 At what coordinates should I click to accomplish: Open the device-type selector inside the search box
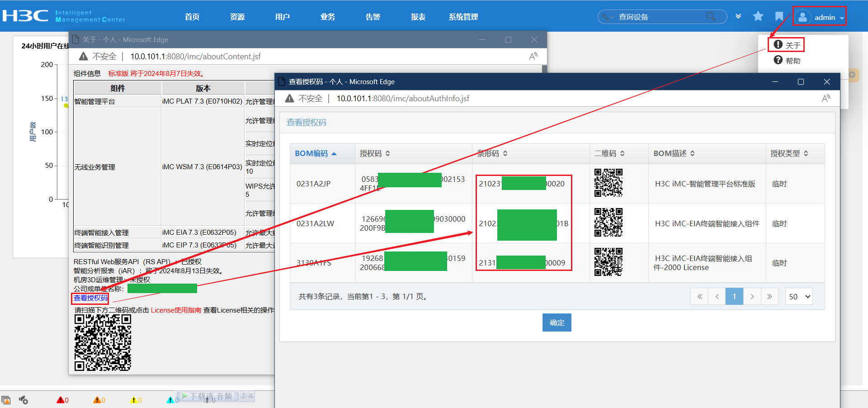(x=608, y=17)
